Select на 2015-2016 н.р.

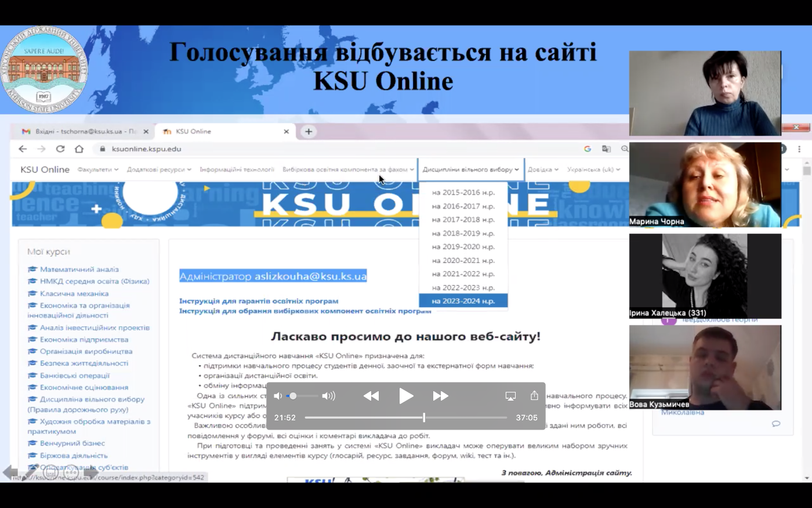[x=463, y=192]
